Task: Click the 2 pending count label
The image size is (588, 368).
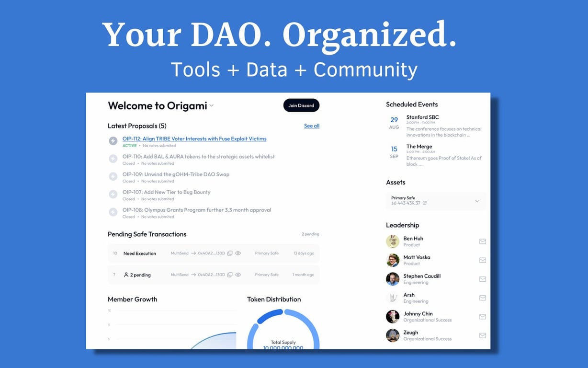Action: pyautogui.click(x=310, y=234)
